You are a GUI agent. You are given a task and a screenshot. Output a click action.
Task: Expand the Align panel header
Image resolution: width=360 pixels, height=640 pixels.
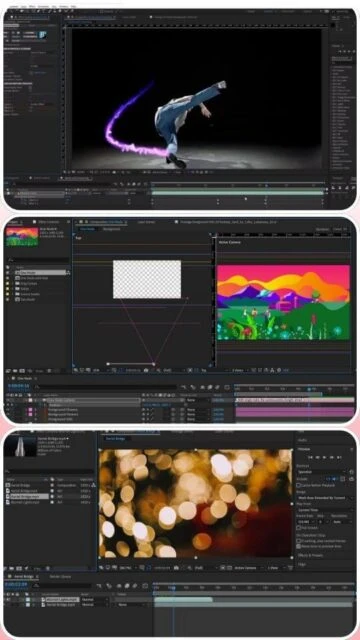[x=301, y=564]
